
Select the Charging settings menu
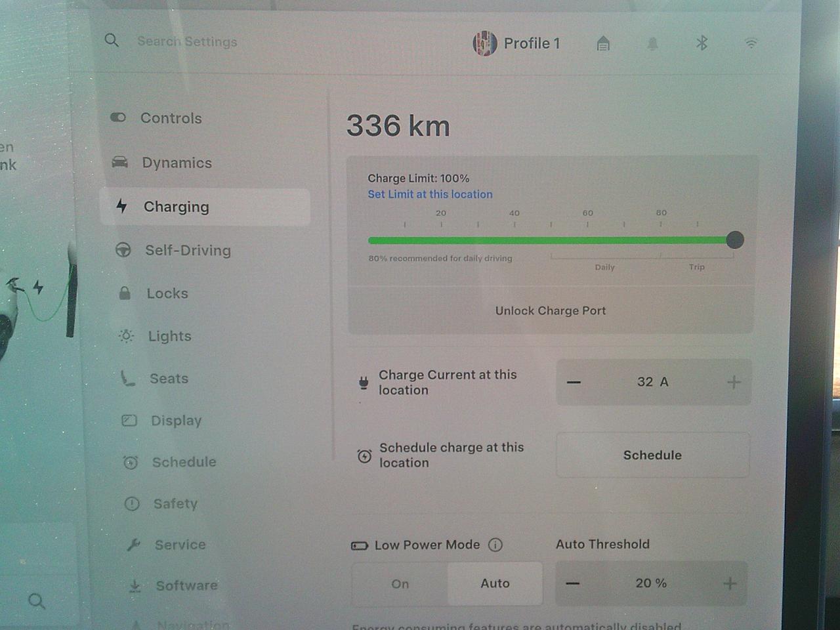pyautogui.click(x=205, y=207)
